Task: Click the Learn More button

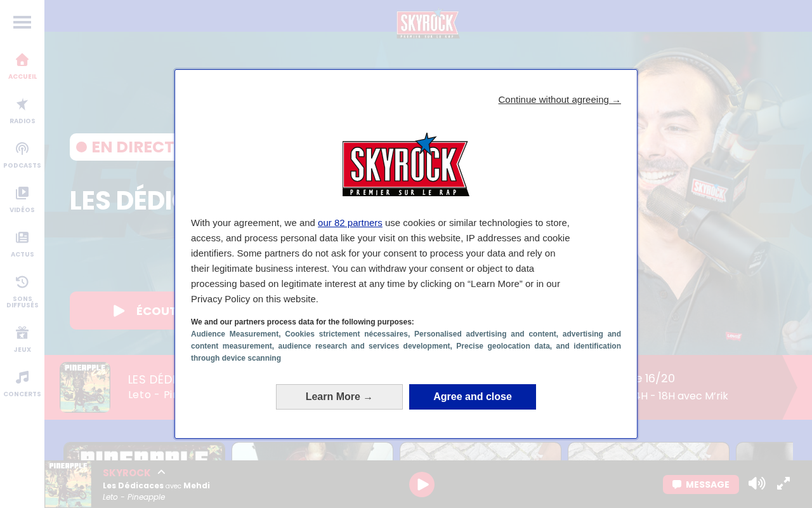Action: 339,397
